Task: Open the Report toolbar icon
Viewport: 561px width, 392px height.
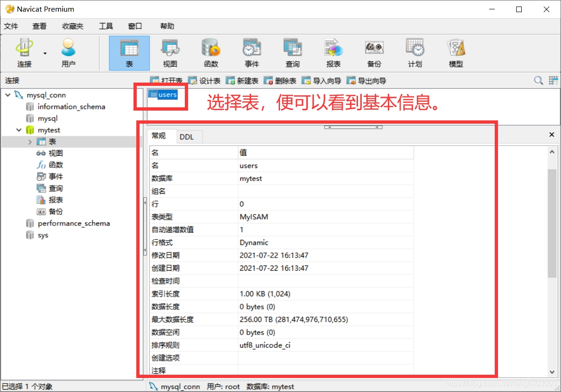Action: click(x=333, y=53)
